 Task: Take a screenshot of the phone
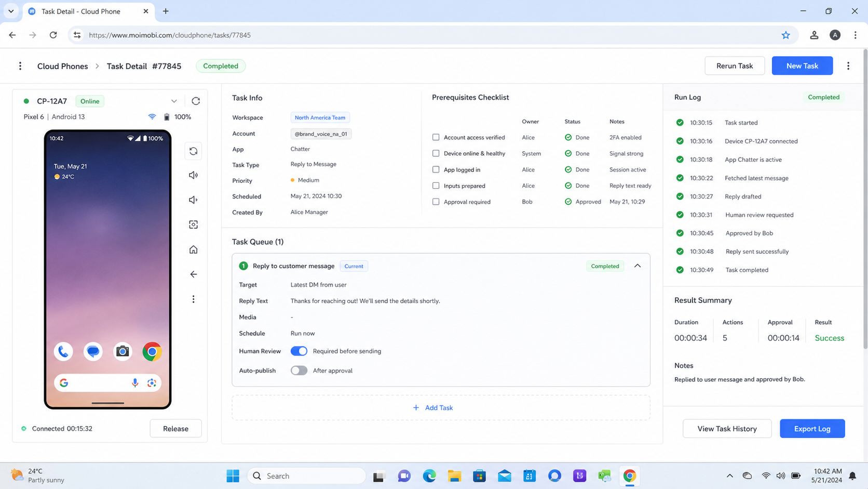click(x=193, y=224)
